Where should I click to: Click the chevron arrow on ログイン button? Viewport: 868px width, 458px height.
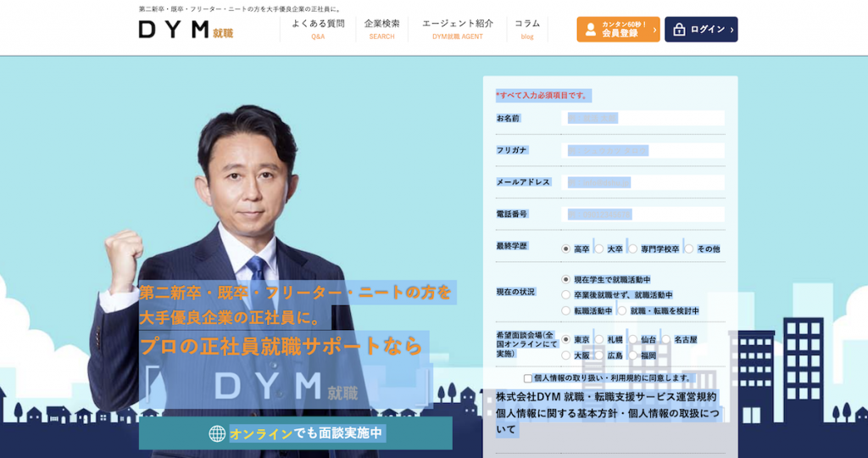(732, 30)
